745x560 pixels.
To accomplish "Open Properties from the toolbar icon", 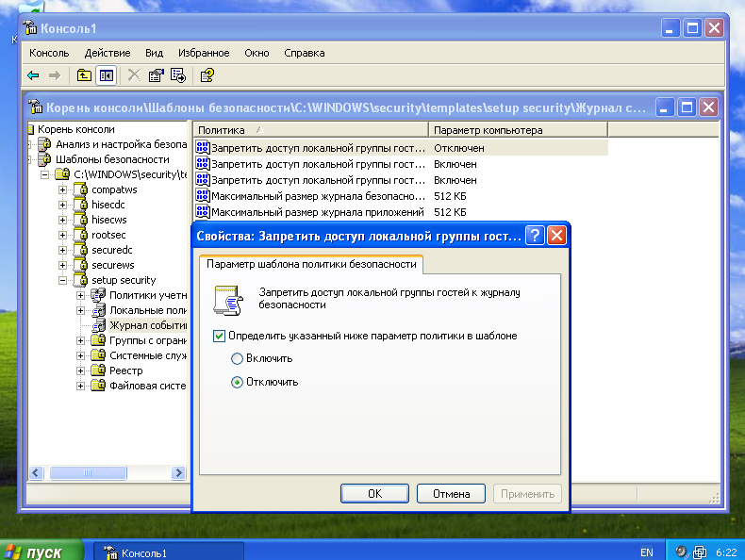I will (x=157, y=75).
